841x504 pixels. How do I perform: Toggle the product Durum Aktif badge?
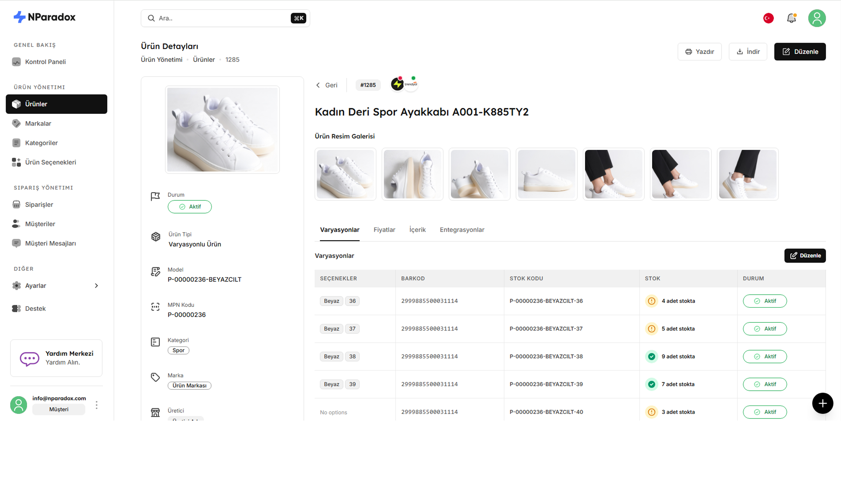(x=189, y=206)
